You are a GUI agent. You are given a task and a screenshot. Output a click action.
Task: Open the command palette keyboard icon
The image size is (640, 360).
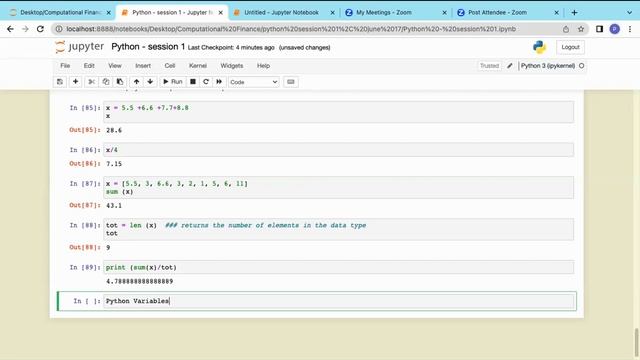[291, 82]
